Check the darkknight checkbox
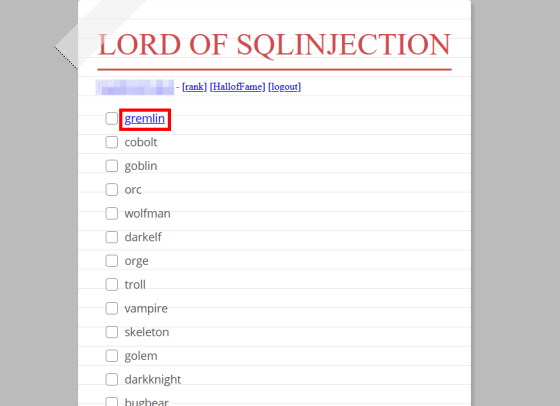Viewport: 560px width, 406px height. [x=112, y=379]
